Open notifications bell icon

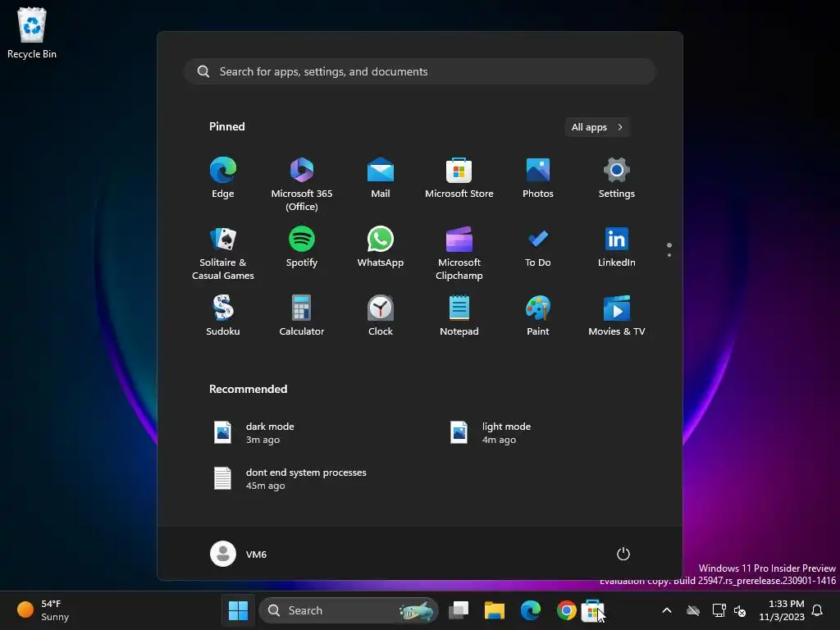click(x=818, y=610)
